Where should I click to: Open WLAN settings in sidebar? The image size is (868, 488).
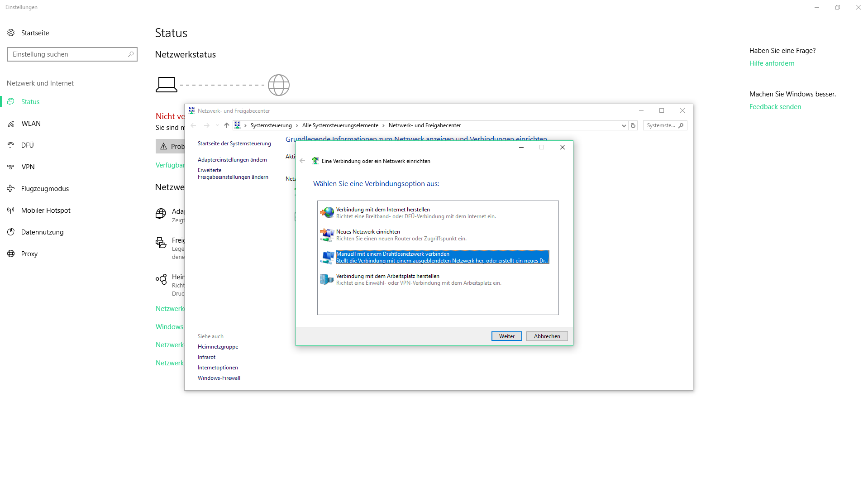tap(31, 124)
